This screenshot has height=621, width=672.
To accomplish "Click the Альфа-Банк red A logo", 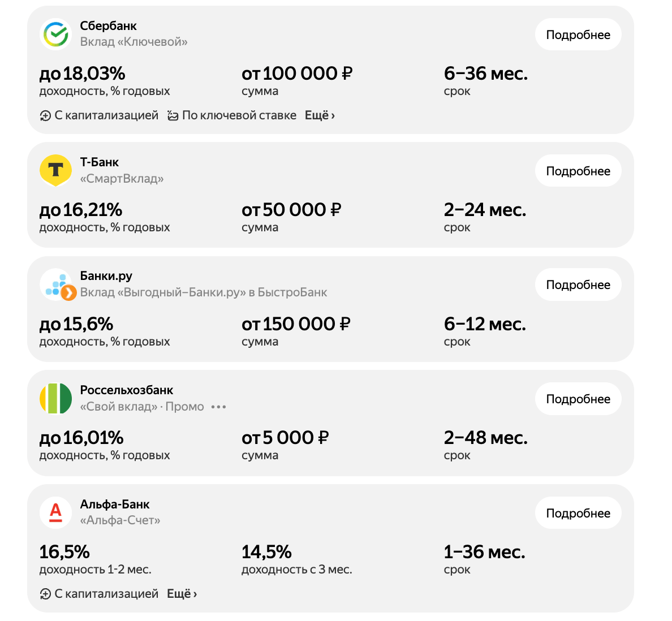I will pos(55,513).
